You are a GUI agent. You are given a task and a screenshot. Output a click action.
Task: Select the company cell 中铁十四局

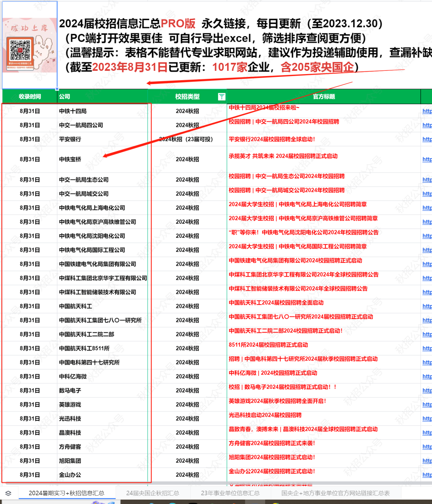click(102, 111)
